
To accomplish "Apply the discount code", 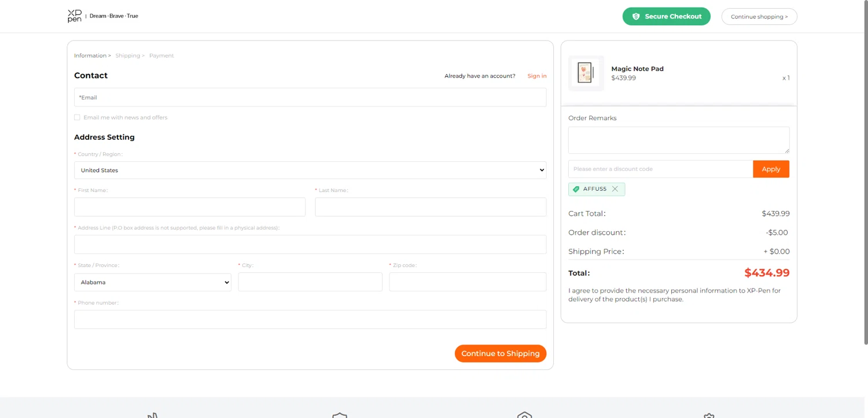I will pyautogui.click(x=771, y=169).
